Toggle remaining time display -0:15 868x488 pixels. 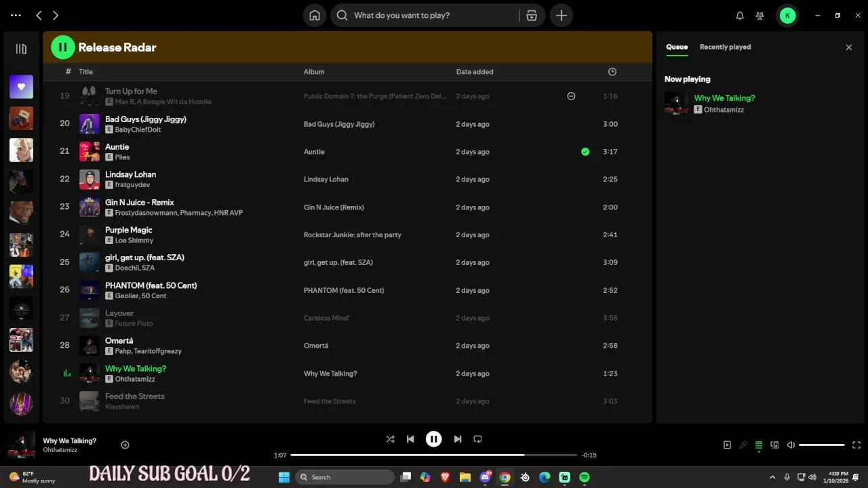[x=589, y=455]
